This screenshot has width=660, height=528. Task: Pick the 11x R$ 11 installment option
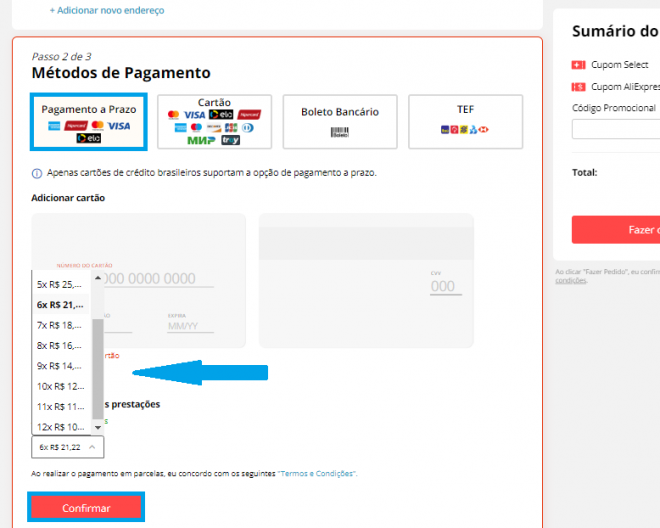click(61, 406)
